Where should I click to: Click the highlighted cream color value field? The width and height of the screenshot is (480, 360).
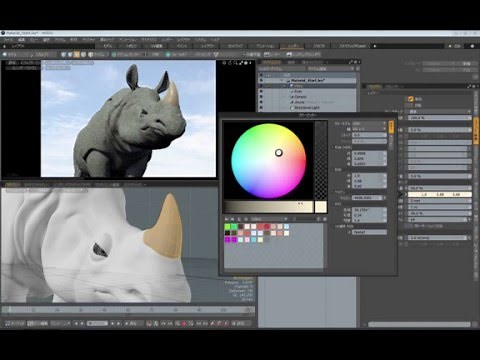pos(440,194)
